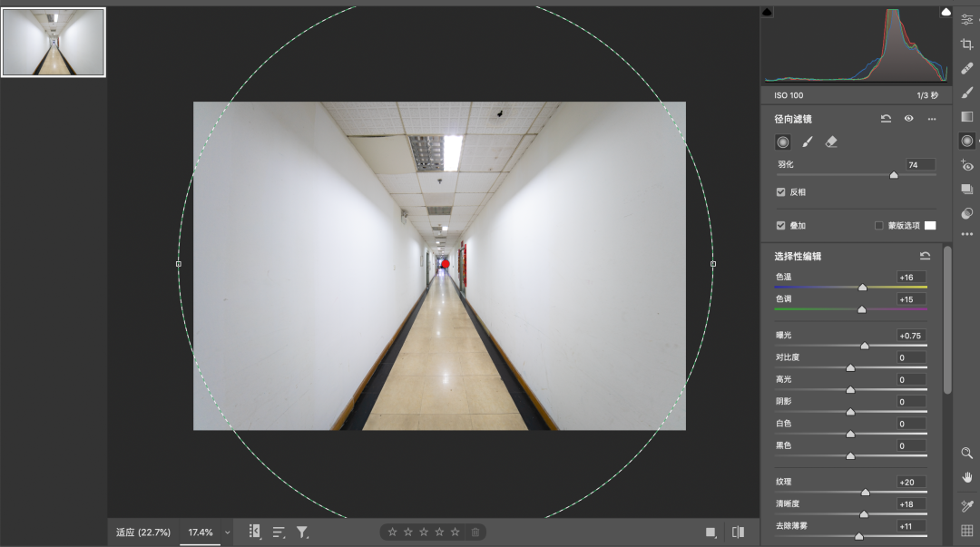Open the three-dot menu in 径向滤镜 header
The image size is (980, 547).
tap(931, 119)
